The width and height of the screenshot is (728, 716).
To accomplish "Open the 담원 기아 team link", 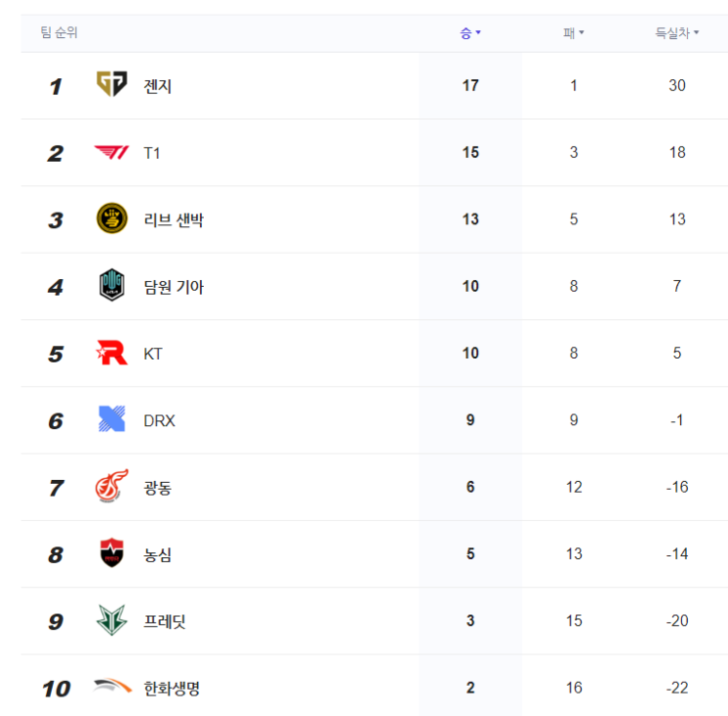I will [173, 287].
